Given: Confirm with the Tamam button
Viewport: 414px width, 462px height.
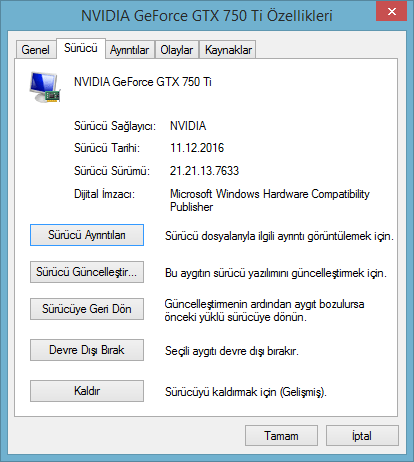Looking at the screenshot, I should (281, 436).
